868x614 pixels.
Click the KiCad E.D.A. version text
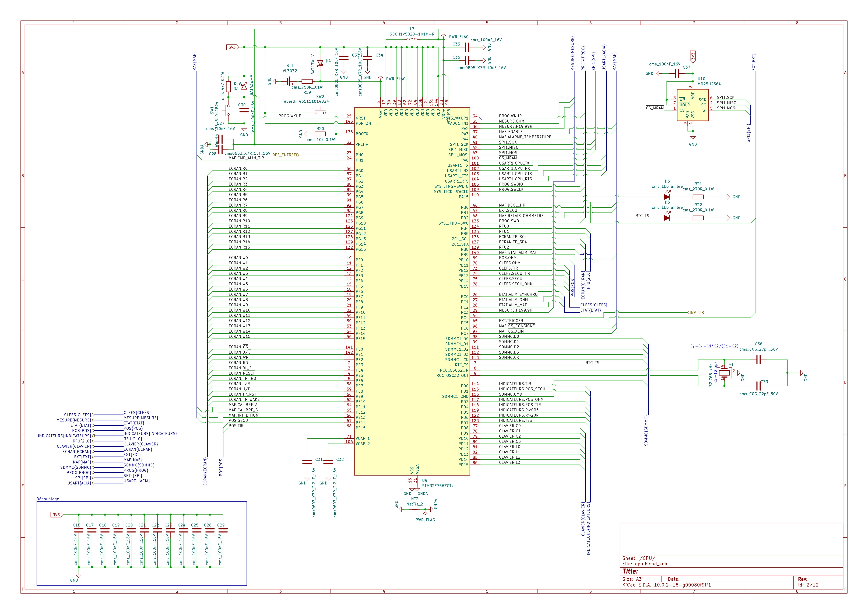click(666, 585)
